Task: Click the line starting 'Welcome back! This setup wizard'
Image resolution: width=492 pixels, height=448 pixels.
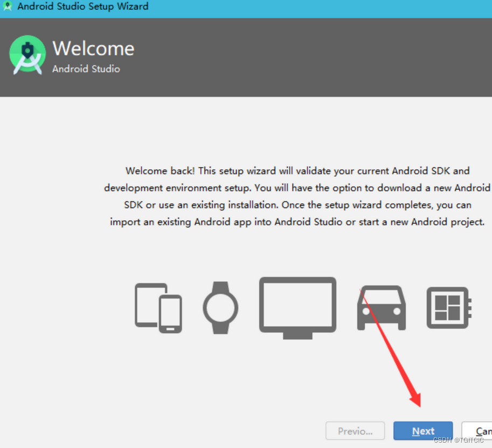Action: pyautogui.click(x=297, y=171)
